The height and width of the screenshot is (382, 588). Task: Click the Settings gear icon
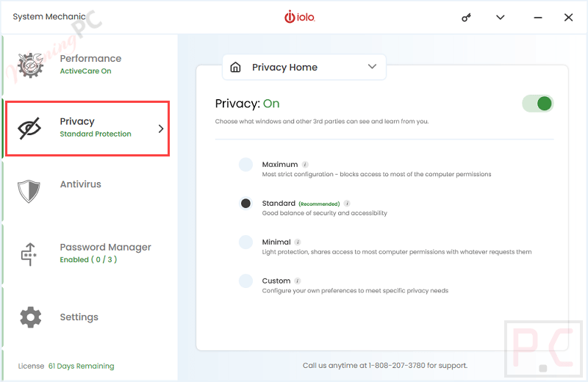click(30, 317)
